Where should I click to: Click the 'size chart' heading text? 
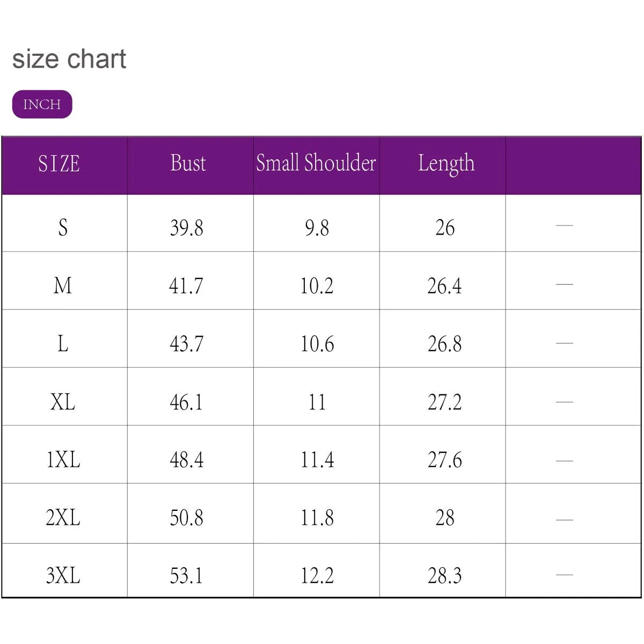click(69, 58)
